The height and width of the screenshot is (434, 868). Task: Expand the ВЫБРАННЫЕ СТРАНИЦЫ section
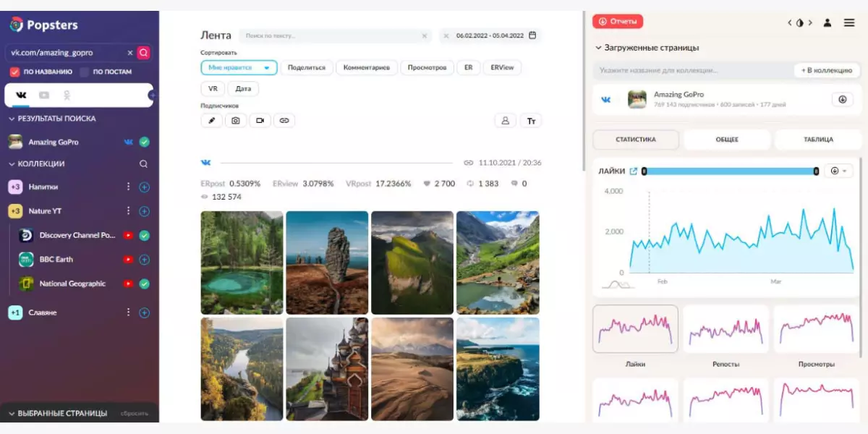tap(12, 414)
